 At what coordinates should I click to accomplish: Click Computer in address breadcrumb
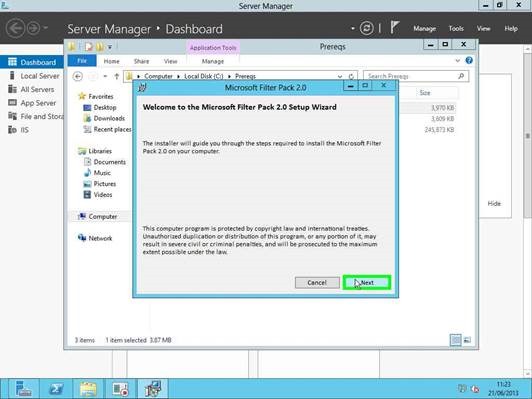coord(158,76)
